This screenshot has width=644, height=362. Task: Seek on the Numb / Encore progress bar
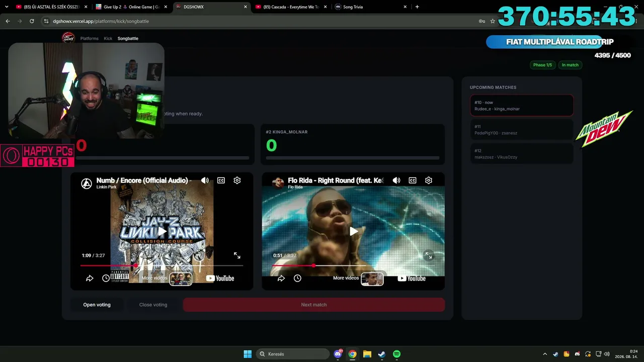coord(162,265)
